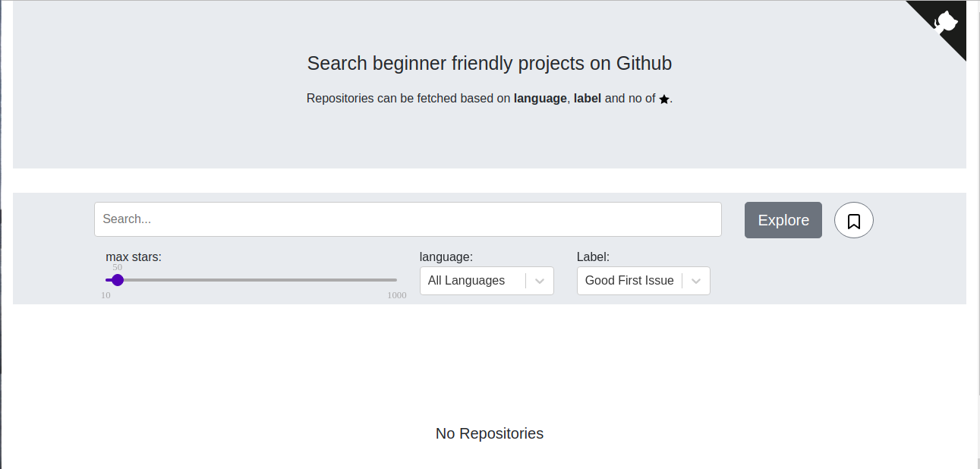The width and height of the screenshot is (980, 469).
Task: Click the 50 value above the slider
Action: pos(117,267)
